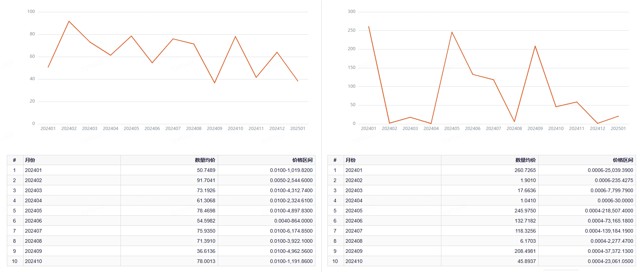Viewport: 644px width, 272px height.
Task: Click the 数量均价 header in right table
Action: coord(525,160)
